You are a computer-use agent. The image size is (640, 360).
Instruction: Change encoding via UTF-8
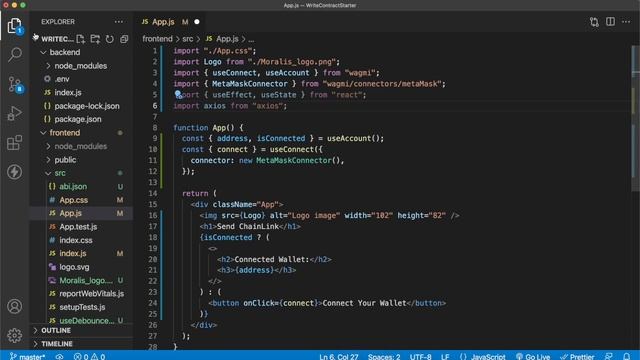420,356
